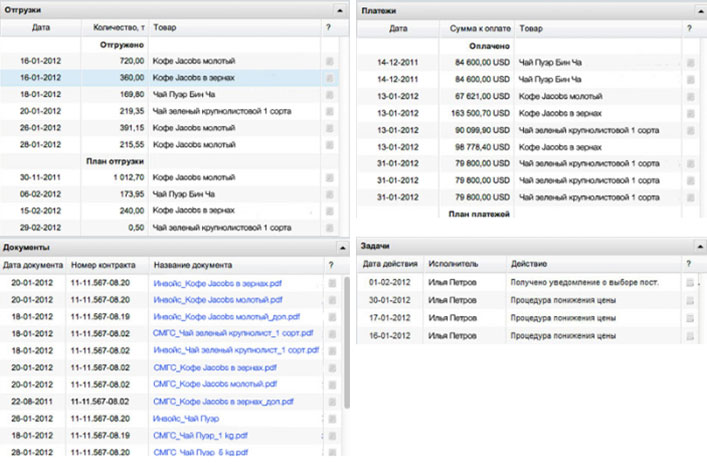707x466 pixels.
Task: Click row icon for Получено уведомление task
Action: pyautogui.click(x=690, y=283)
